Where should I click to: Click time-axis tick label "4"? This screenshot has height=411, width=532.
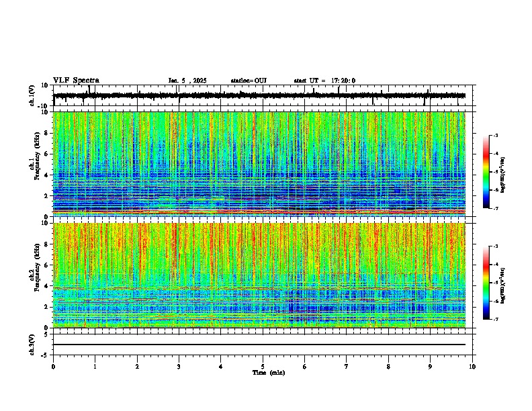221,367
